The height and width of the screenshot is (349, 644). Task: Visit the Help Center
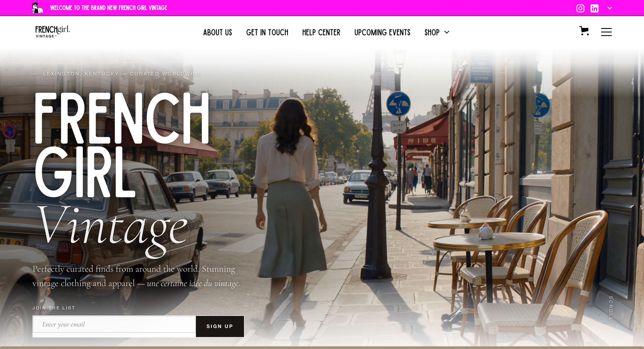[x=321, y=32]
